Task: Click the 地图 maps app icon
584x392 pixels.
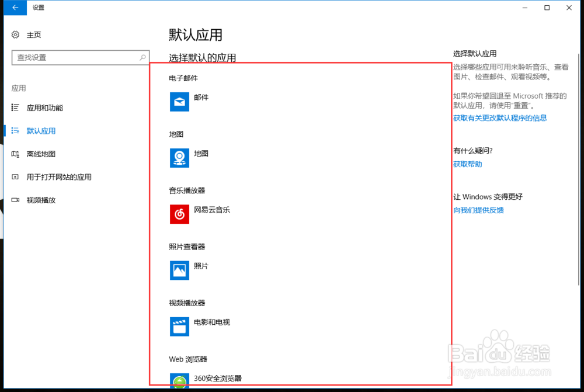Action: point(179,158)
